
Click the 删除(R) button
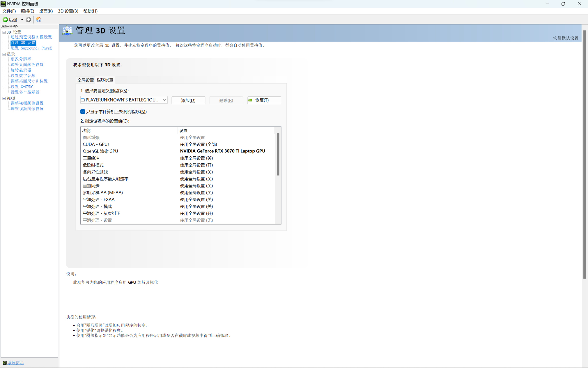click(x=226, y=100)
